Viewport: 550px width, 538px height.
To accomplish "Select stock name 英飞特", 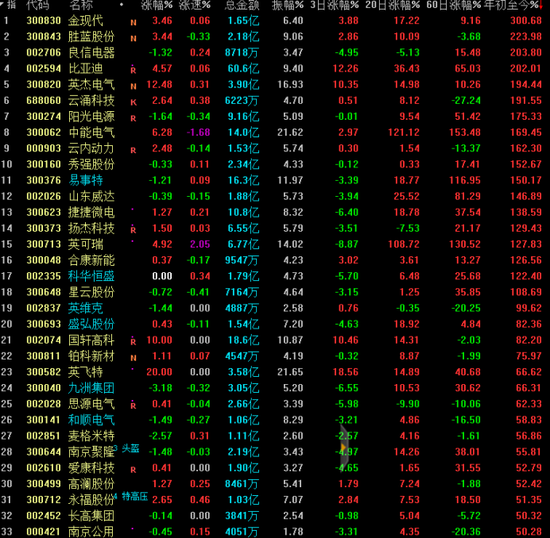I will pos(86,372).
